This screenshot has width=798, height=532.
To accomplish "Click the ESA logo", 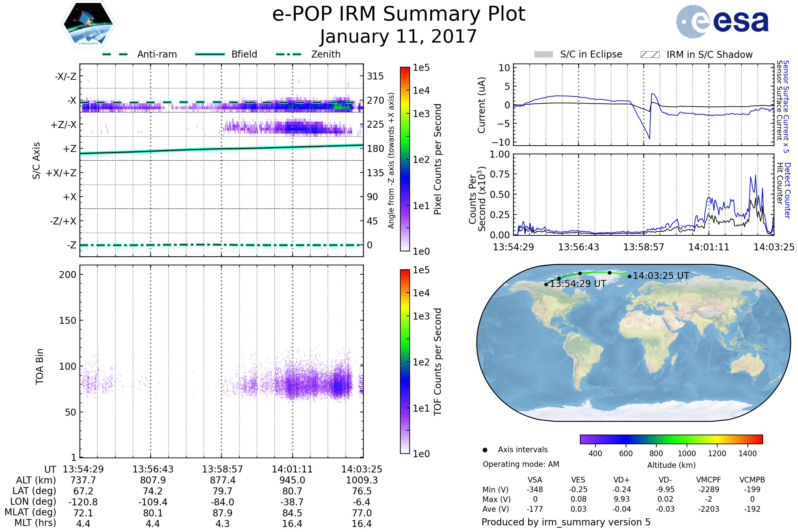I will 722,22.
